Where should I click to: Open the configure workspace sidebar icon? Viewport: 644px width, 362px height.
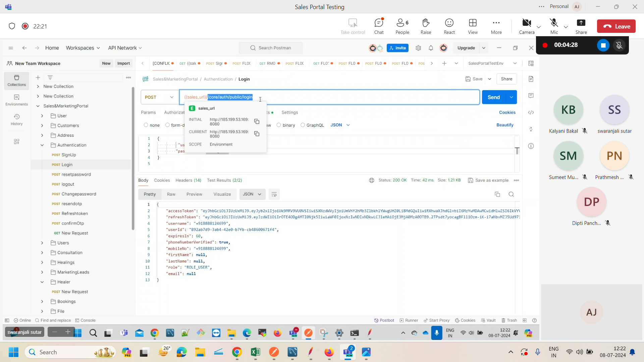16,141
